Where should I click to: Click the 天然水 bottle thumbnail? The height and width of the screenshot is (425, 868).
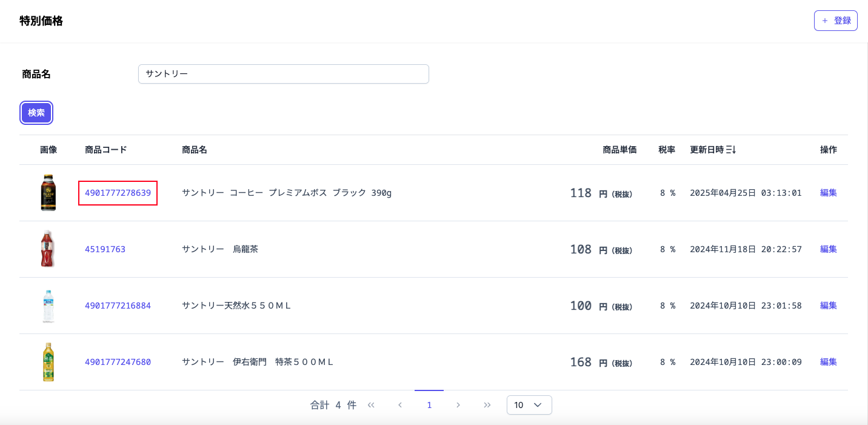48,306
